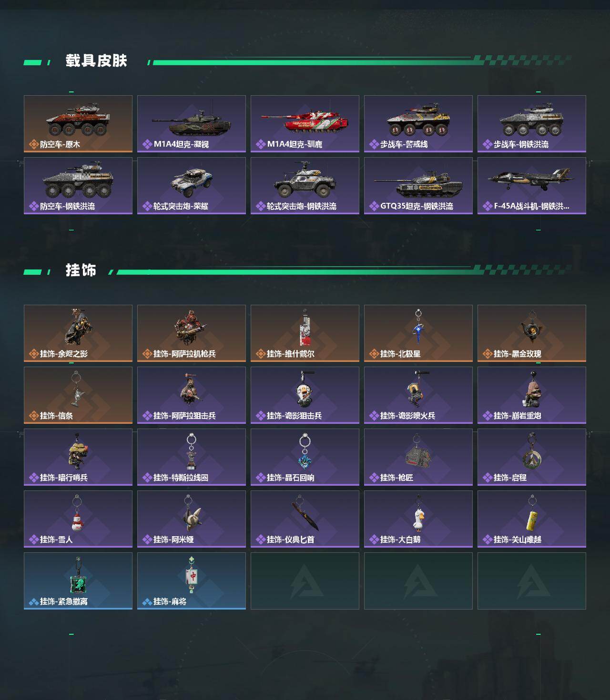
Task: Select the 轮式突击炮-荣耀 skin
Action: (x=192, y=186)
